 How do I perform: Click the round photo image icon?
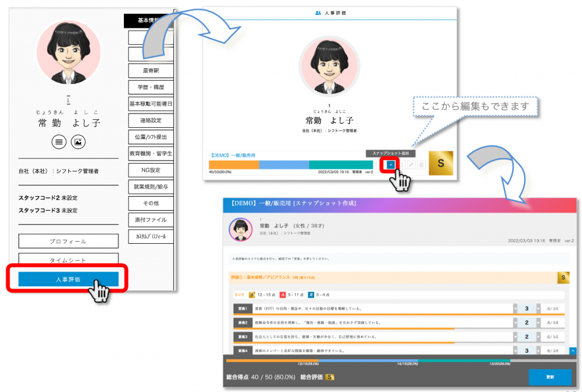click(x=78, y=142)
